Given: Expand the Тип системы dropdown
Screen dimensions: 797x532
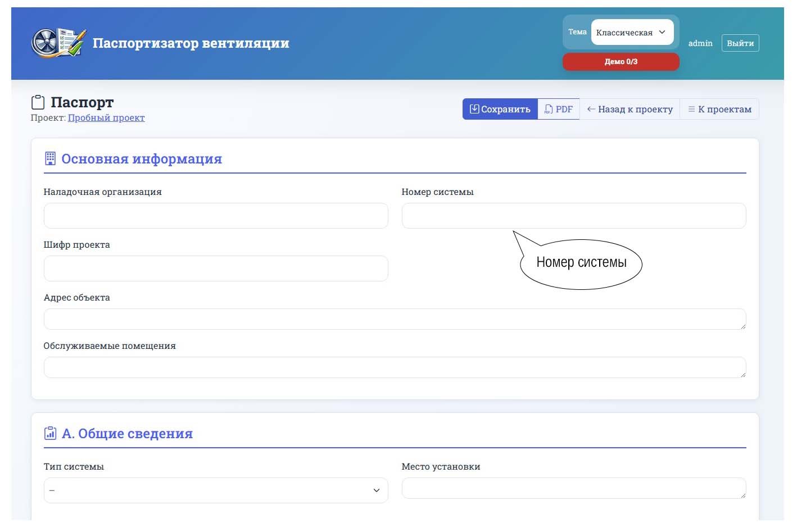Looking at the screenshot, I should (216, 490).
